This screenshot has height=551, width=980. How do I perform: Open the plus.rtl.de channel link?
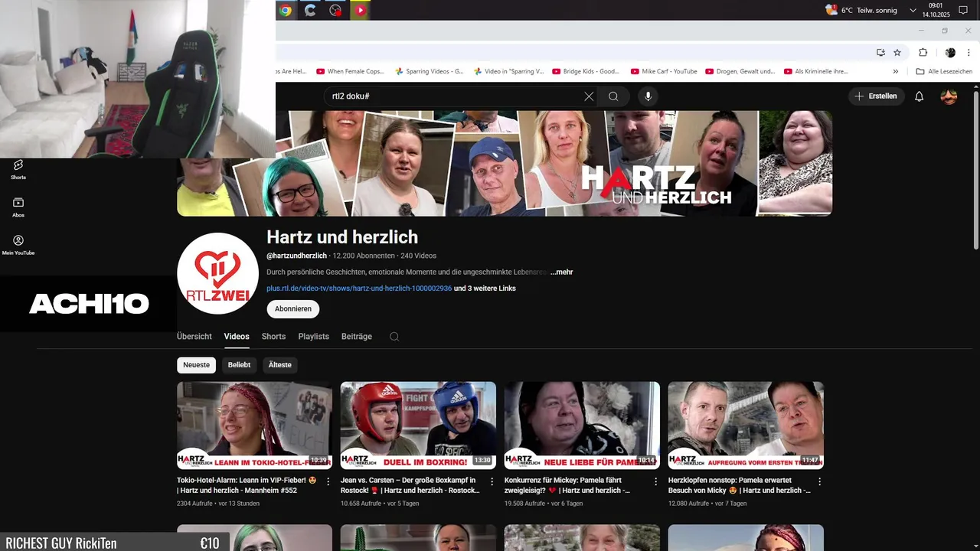tap(359, 289)
